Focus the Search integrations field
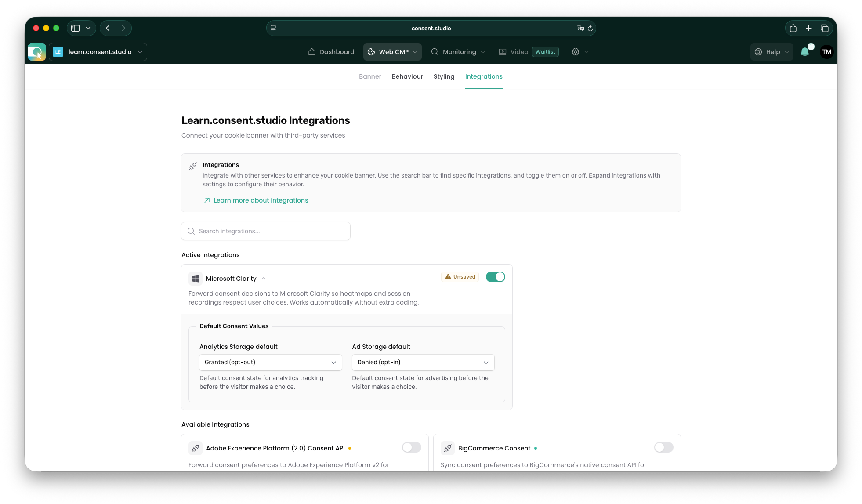Image resolution: width=862 pixels, height=504 pixels. click(x=266, y=231)
